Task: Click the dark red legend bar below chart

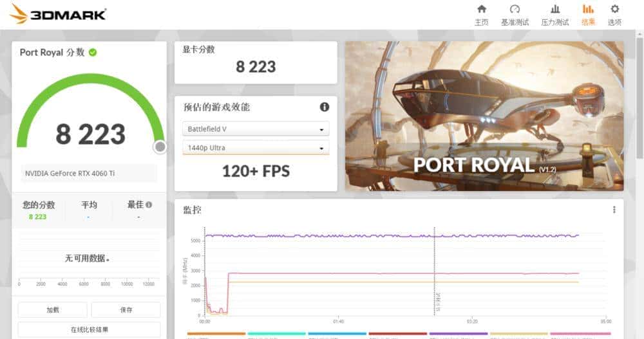Action: click(397, 334)
